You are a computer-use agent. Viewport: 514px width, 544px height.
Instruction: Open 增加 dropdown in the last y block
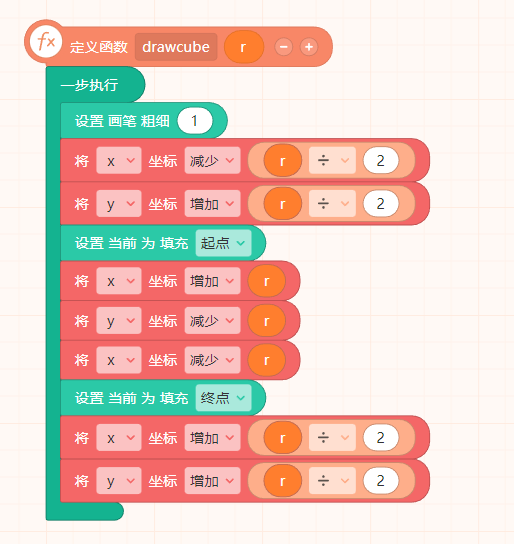[x=212, y=481]
